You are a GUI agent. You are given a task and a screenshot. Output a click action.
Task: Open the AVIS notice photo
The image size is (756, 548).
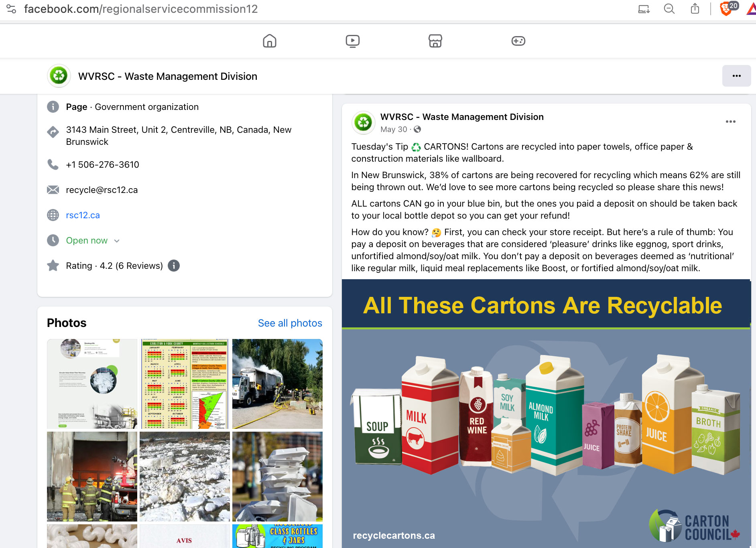185,536
